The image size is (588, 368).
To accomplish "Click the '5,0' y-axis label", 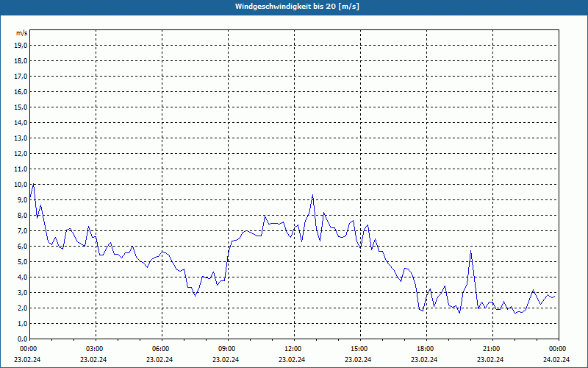I will click(22, 262).
